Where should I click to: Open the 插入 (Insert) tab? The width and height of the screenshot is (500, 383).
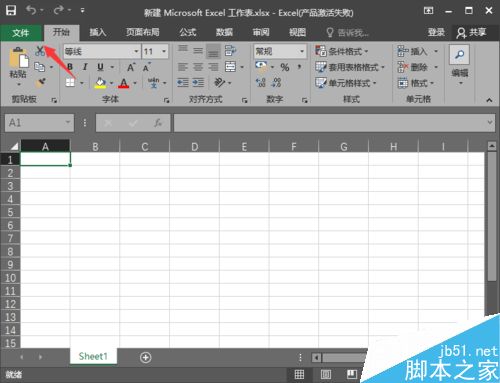[x=98, y=32]
